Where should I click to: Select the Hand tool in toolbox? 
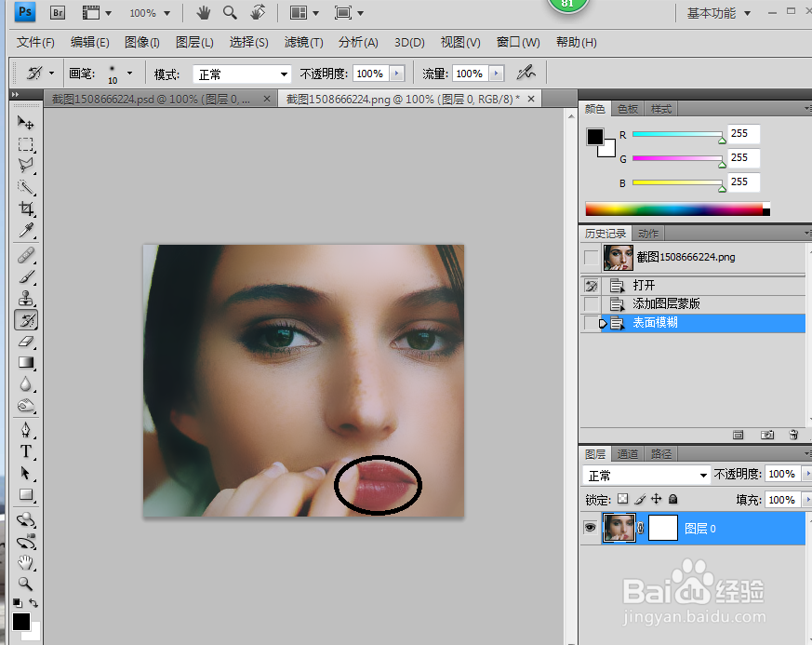pos(25,562)
